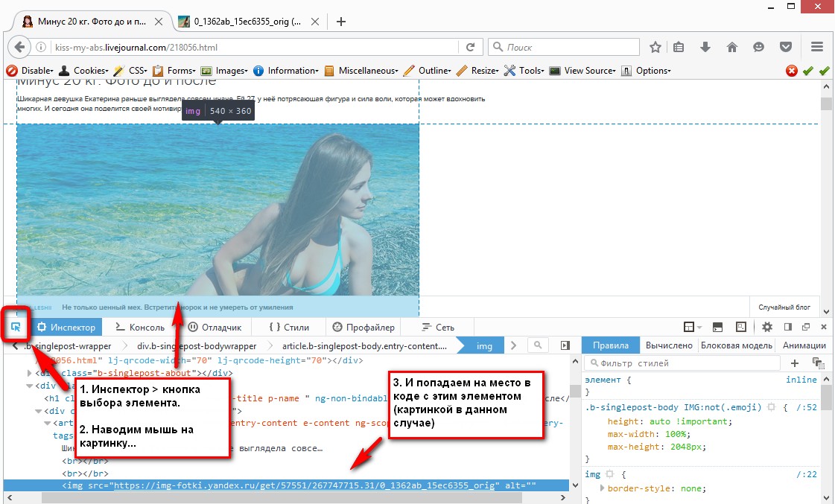835x504 pixels.
Task: Toggle the split console icon
Action: 718,327
